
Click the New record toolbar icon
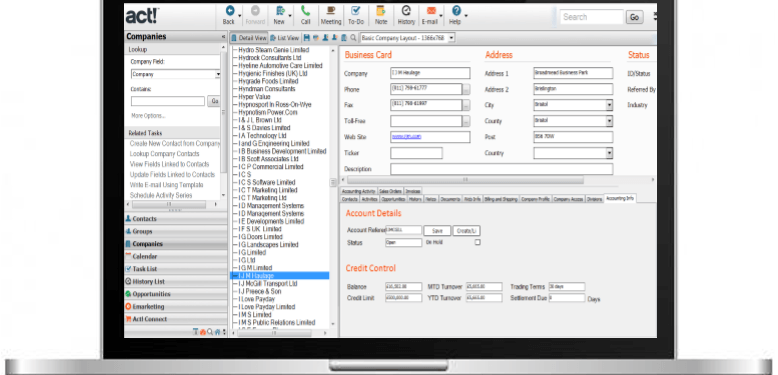click(x=280, y=11)
